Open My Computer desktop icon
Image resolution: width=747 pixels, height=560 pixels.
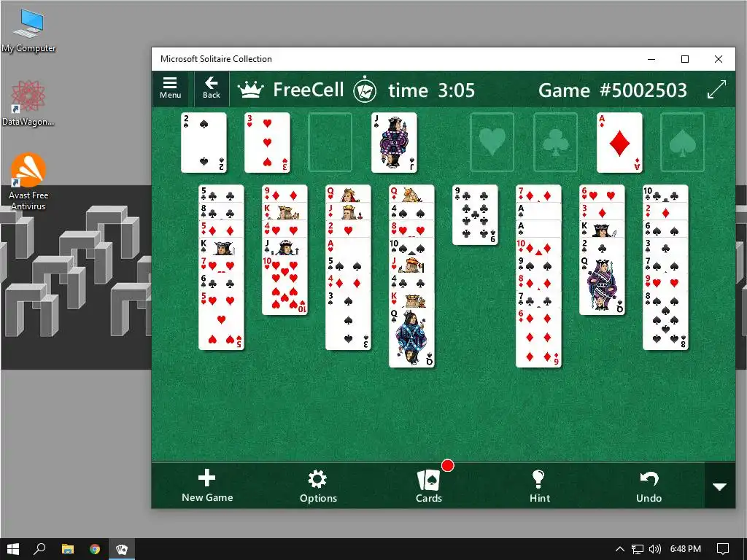click(28, 31)
